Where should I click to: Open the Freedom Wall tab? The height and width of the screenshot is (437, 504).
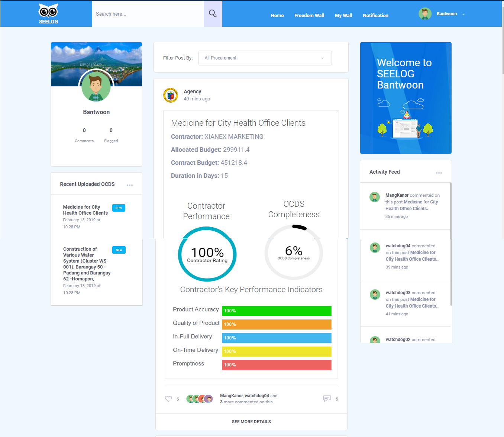[x=309, y=16]
